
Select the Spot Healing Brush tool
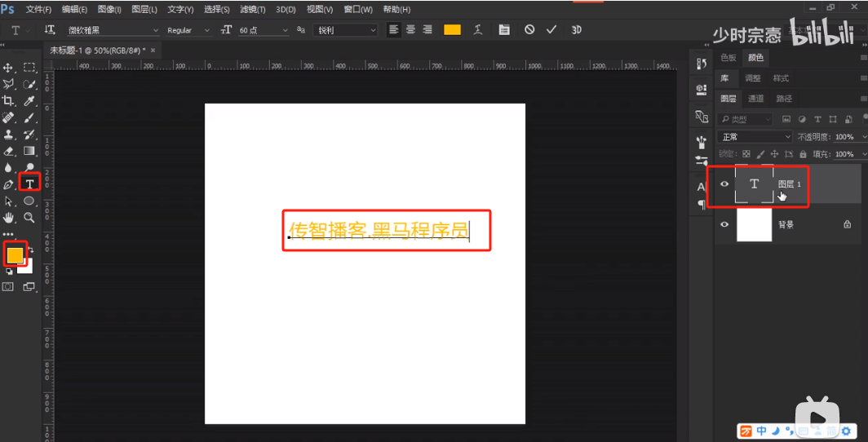coord(8,117)
